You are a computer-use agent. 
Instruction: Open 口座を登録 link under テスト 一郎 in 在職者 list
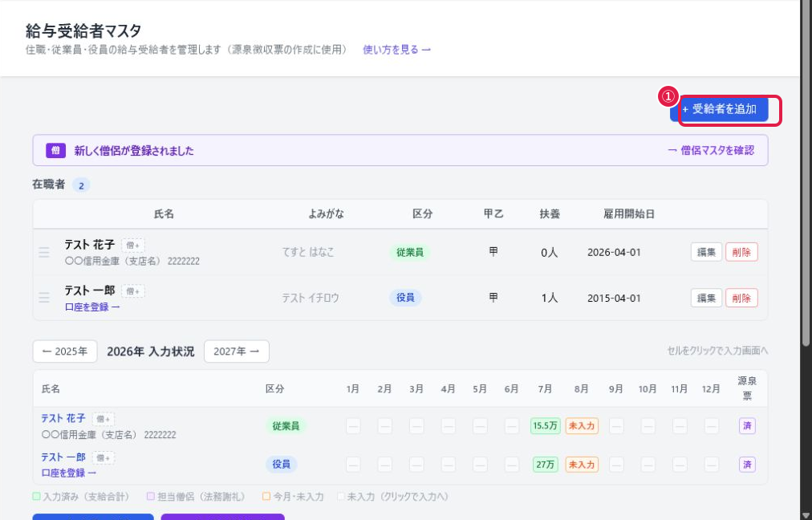[92, 307]
